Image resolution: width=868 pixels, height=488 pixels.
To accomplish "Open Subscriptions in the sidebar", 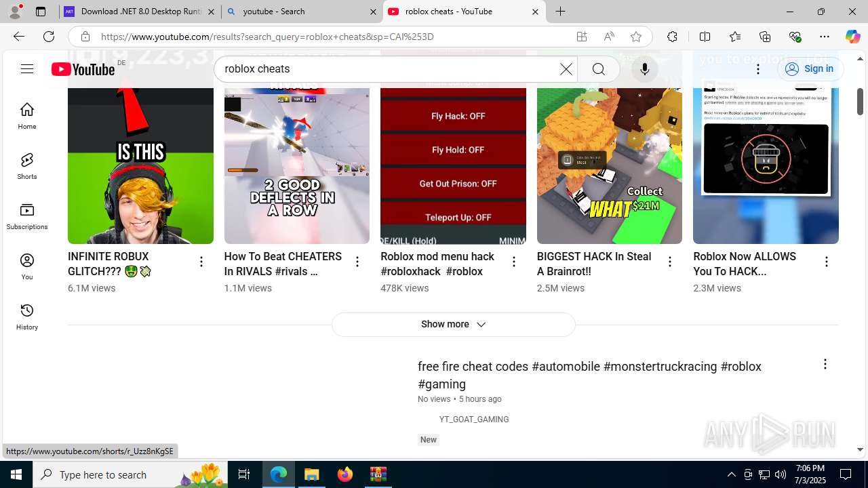I will pos(27,216).
